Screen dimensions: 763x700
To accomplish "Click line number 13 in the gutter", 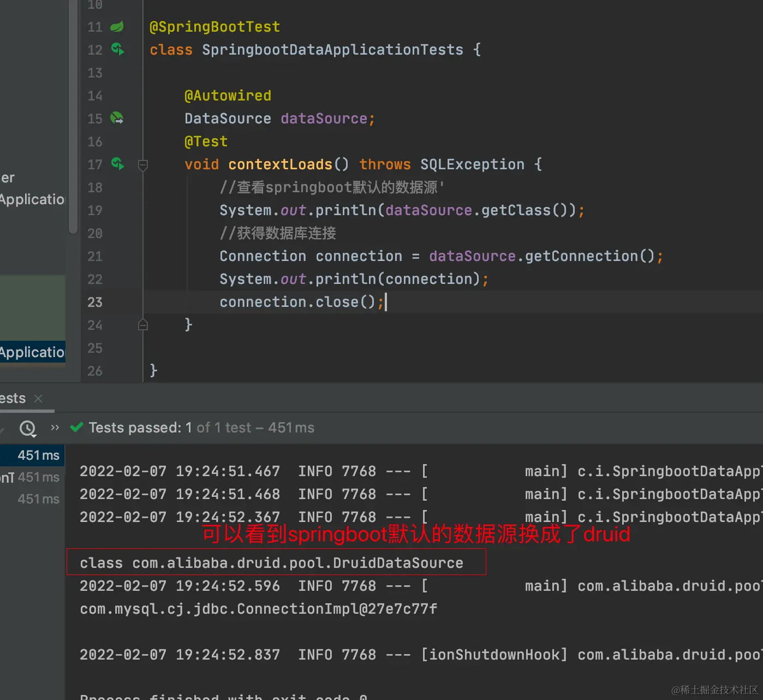I will pos(95,73).
